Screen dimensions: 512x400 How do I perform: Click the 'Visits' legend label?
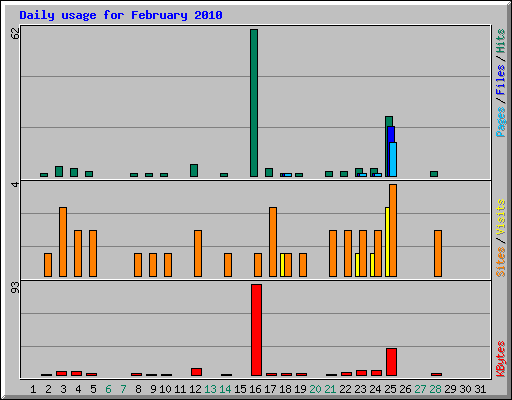coord(501,218)
